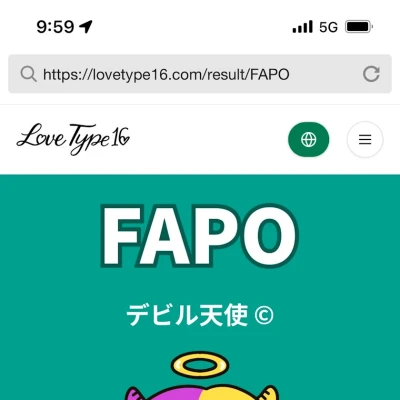Tap the cellular signal bars icon
400x400 pixels.
303,27
